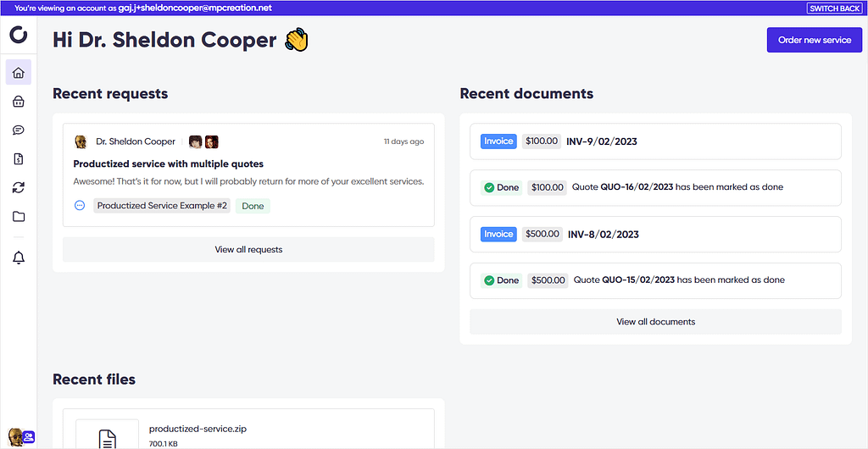Click the Recent files heading
This screenshot has width=868, height=449.
coord(94,379)
